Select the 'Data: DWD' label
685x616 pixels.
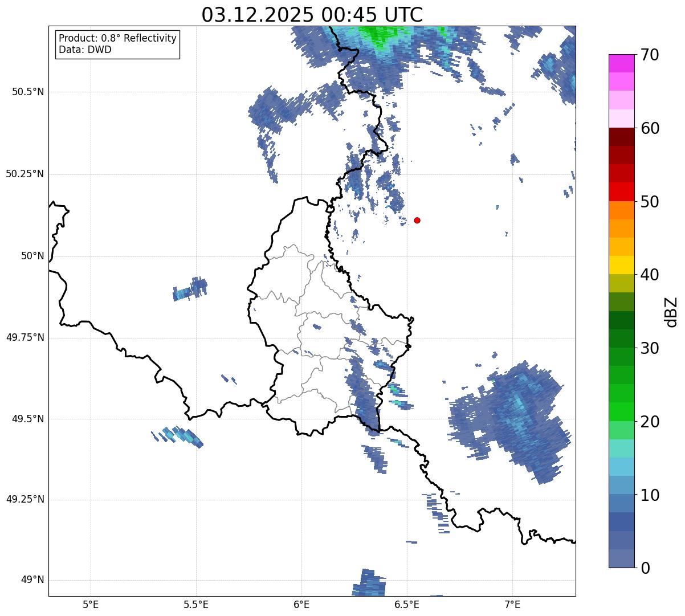85,50
